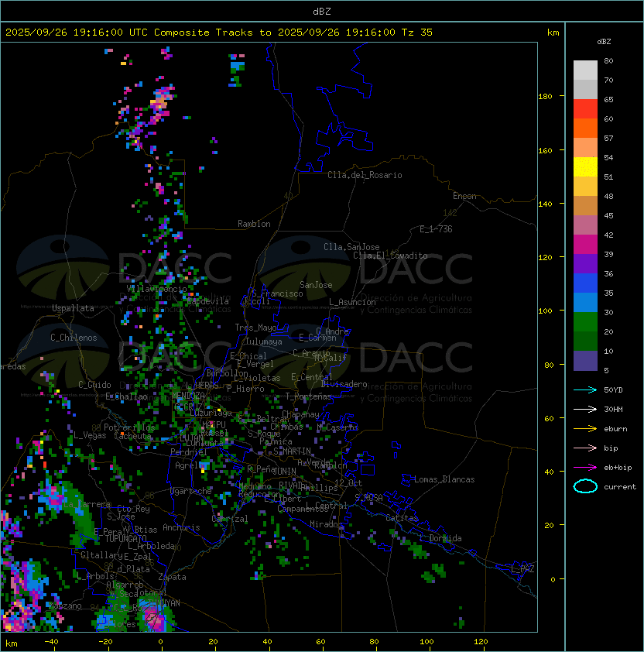Select the 54 dBZ yellow swatch
Screen dimensions: 644x652
(585, 166)
